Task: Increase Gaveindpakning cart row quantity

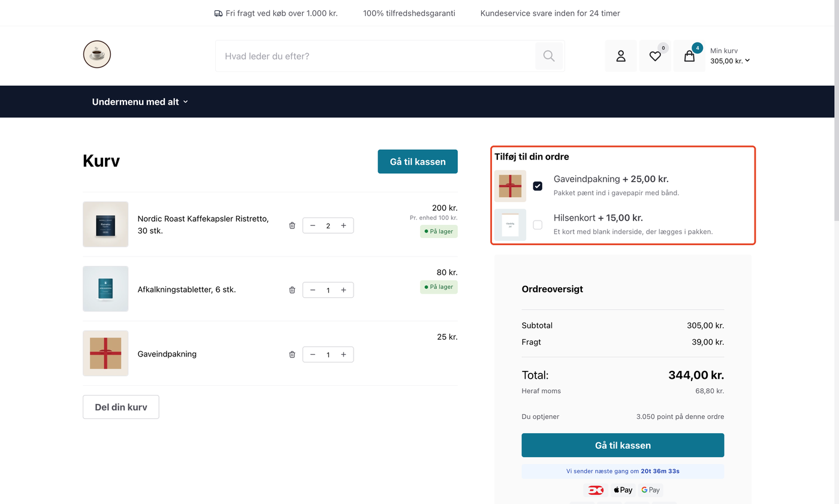Action: (x=343, y=354)
